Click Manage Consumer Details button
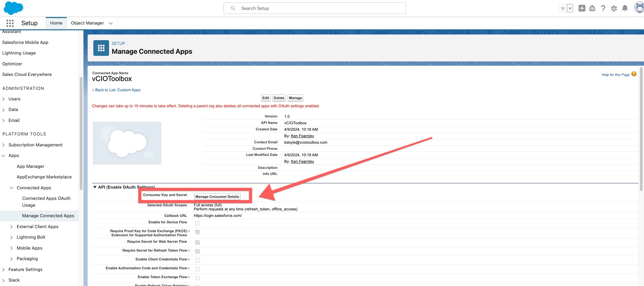The height and width of the screenshot is (286, 644). [x=217, y=196]
